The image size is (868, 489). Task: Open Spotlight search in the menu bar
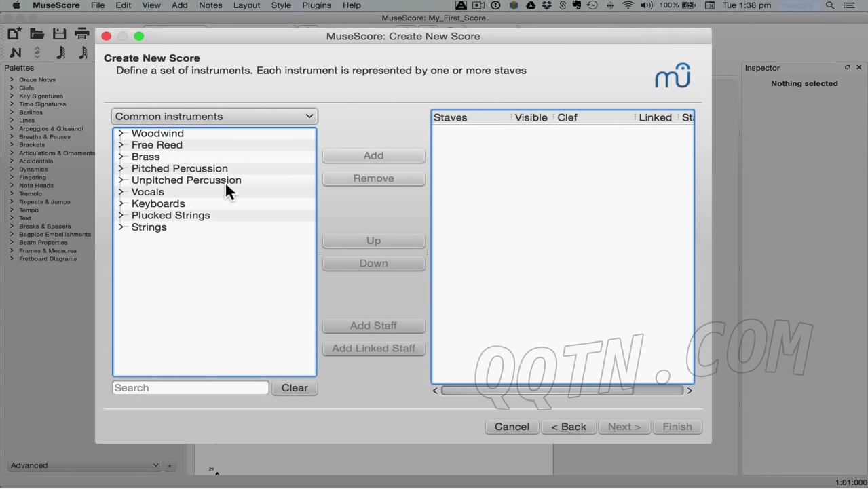point(830,5)
